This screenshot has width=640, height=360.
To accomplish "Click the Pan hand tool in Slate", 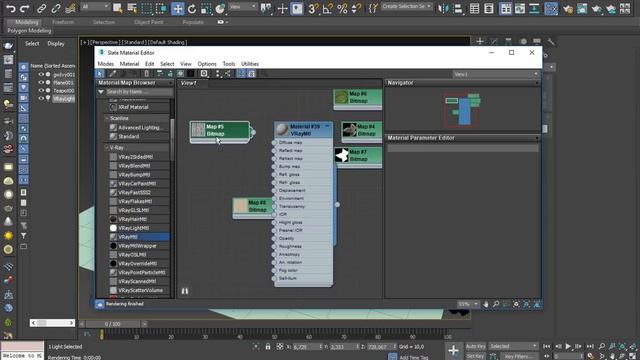I will (486, 304).
